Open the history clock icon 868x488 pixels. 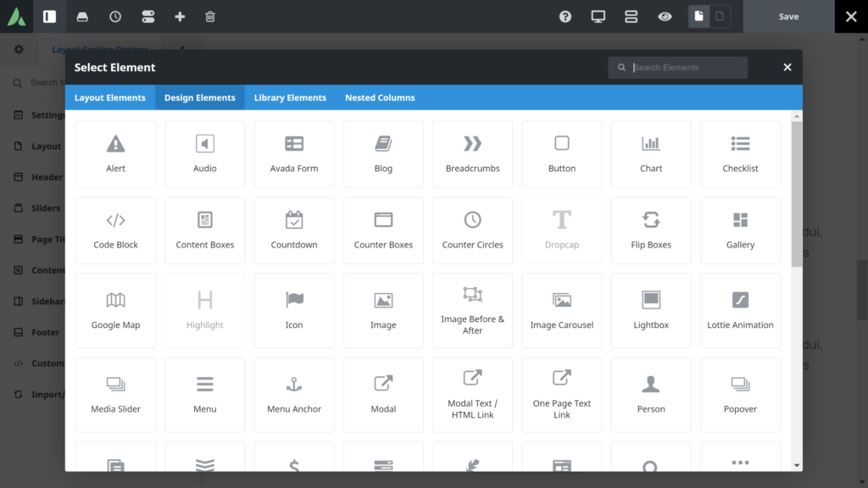(115, 17)
